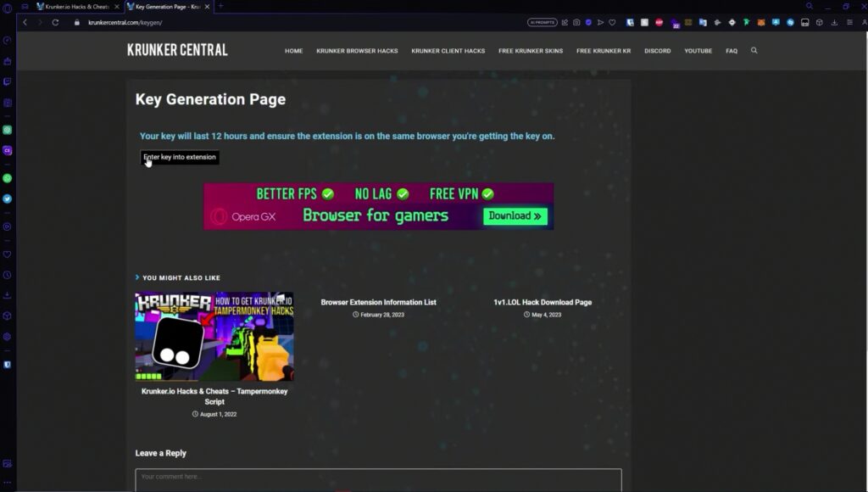This screenshot has width=868, height=492.
Task: Open the GX Corner briefcase icon in sidebar
Action: click(x=7, y=61)
